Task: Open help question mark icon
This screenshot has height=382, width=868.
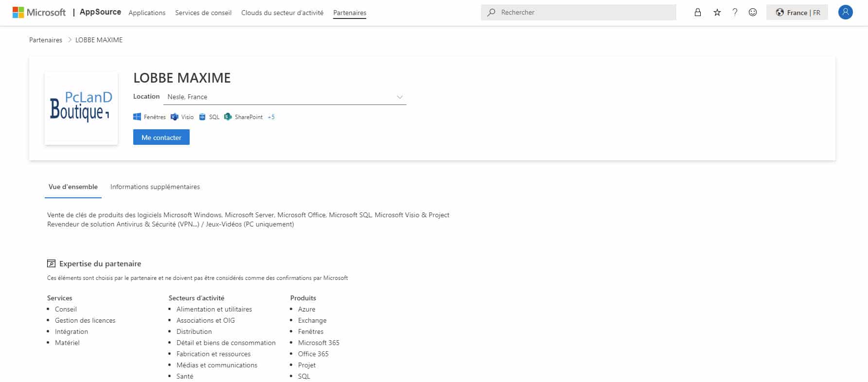Action: [735, 12]
